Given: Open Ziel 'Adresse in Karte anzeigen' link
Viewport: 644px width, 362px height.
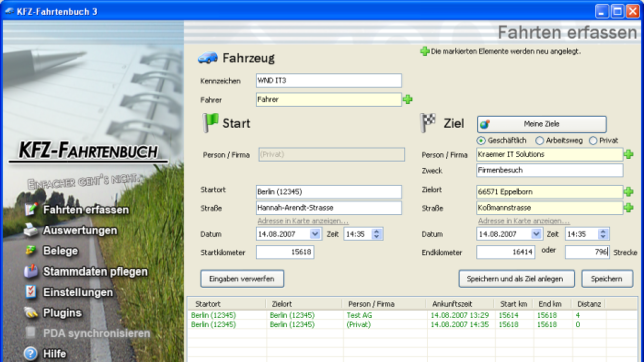Looking at the screenshot, I should click(x=524, y=221).
